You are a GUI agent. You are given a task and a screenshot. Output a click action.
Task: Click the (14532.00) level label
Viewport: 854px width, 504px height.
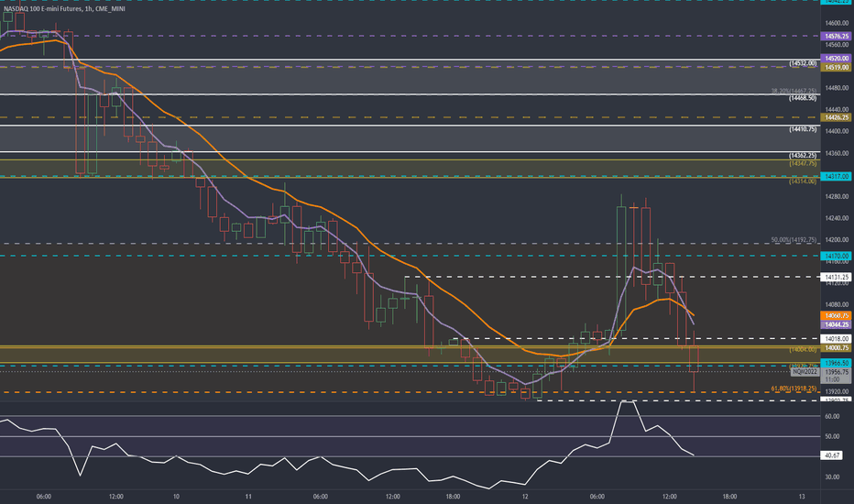803,63
